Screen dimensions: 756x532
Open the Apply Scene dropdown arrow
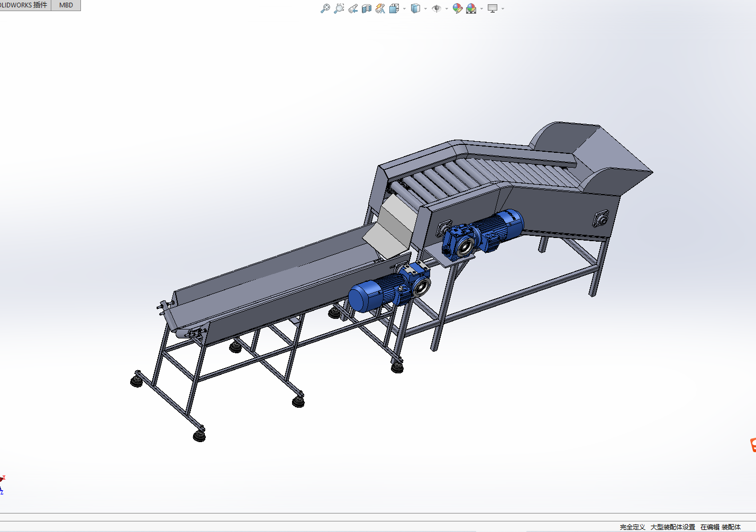pyautogui.click(x=481, y=8)
